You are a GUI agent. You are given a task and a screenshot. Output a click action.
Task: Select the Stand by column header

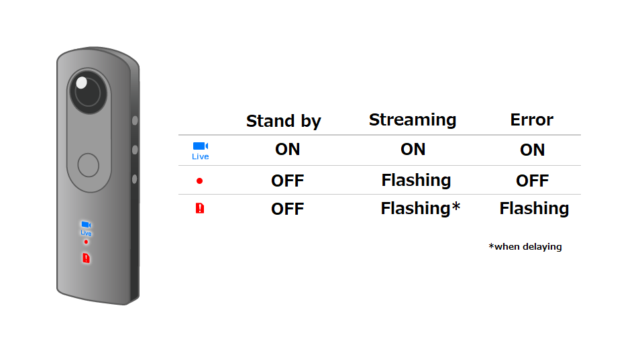pos(283,121)
